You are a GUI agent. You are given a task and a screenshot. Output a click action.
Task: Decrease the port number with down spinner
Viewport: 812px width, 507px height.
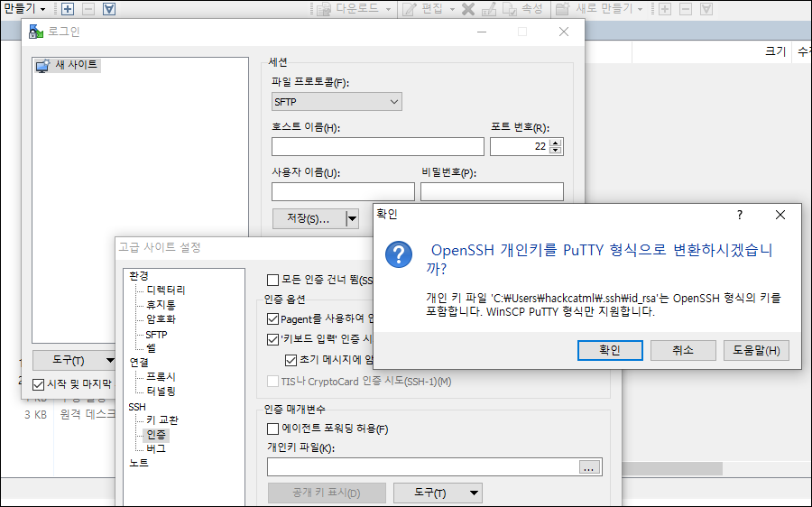click(x=555, y=151)
